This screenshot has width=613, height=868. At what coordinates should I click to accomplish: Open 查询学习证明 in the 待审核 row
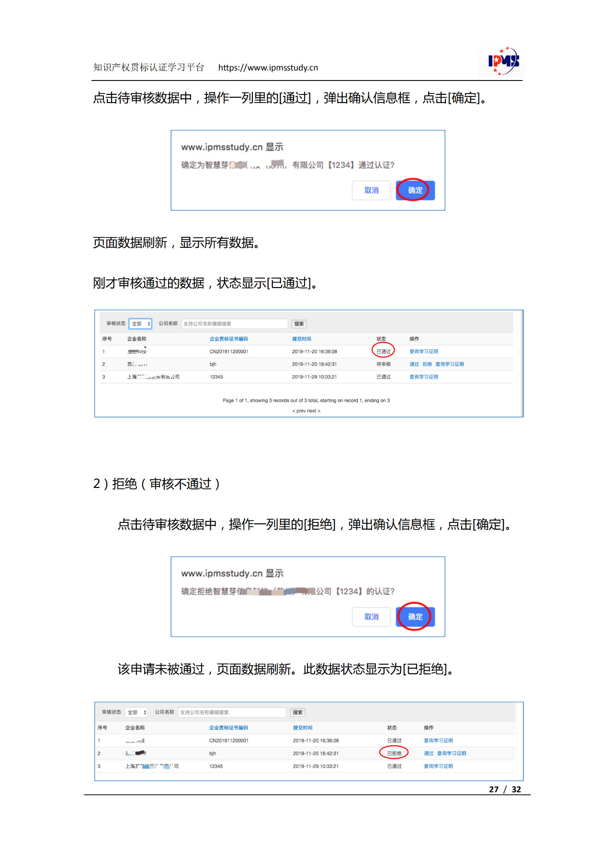(450, 364)
